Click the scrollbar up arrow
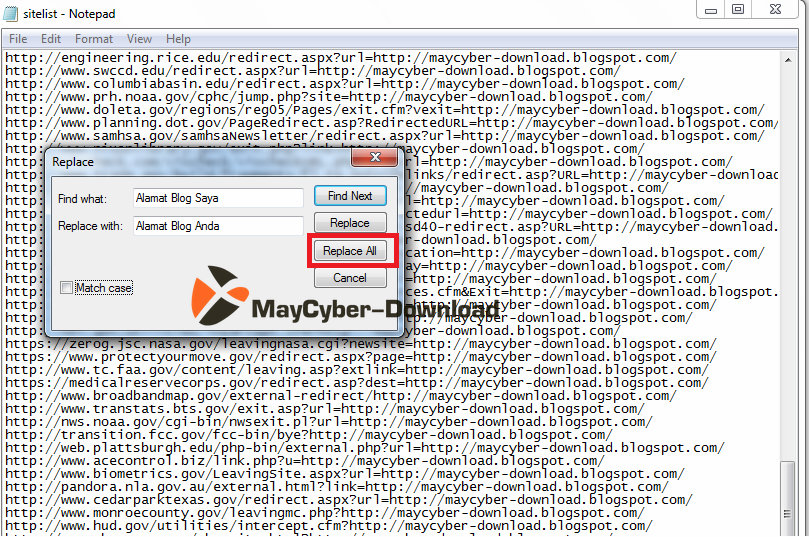Viewport: 809px width, 537px height. (788, 60)
